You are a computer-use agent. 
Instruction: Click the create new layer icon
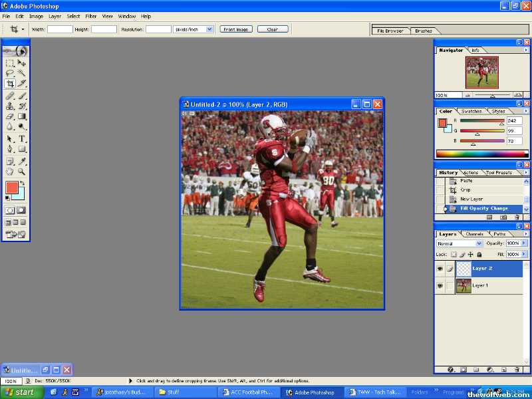pos(503,369)
